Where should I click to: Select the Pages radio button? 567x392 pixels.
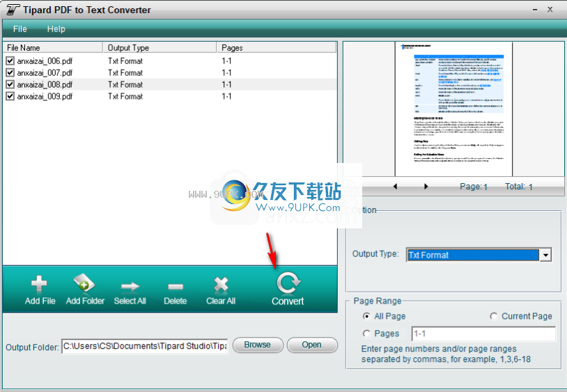[366, 334]
